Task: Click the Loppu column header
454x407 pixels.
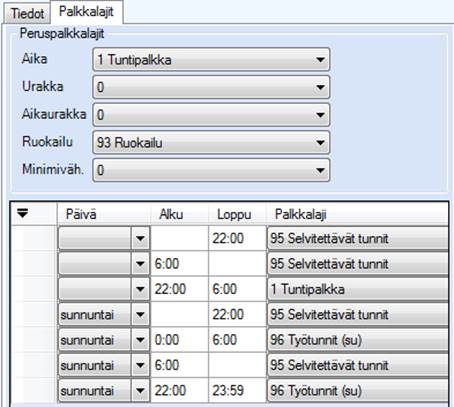Action: 237,214
